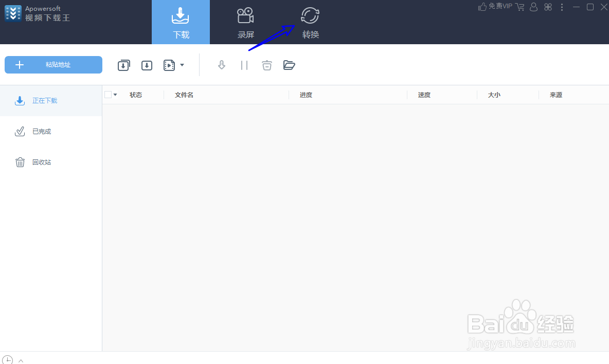Click the clock schedule icon at the bottom left
The width and height of the screenshot is (609, 364).
tap(7, 359)
